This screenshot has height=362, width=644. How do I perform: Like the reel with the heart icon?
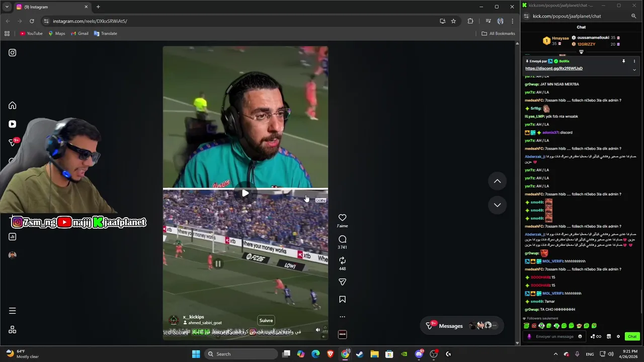342,218
